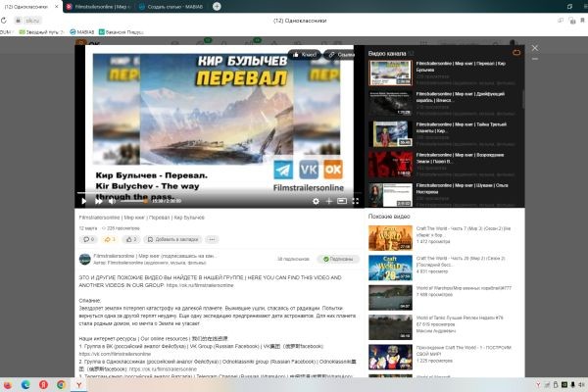Open Firefox from taskbar

[x=8, y=385]
